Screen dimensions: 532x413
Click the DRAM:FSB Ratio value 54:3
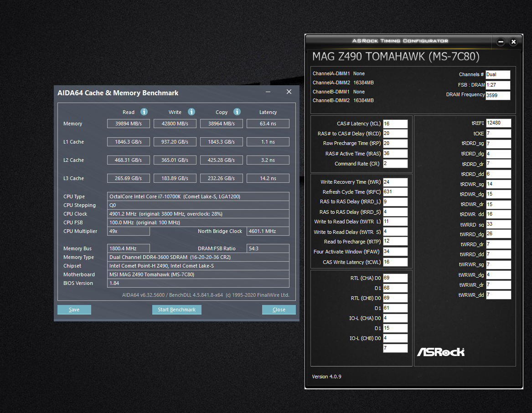[x=268, y=248]
